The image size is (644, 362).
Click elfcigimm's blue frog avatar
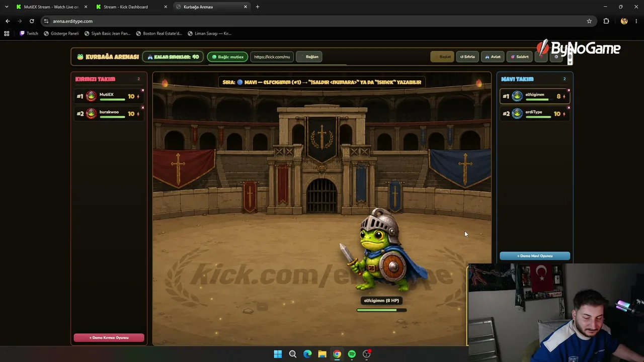tap(517, 96)
